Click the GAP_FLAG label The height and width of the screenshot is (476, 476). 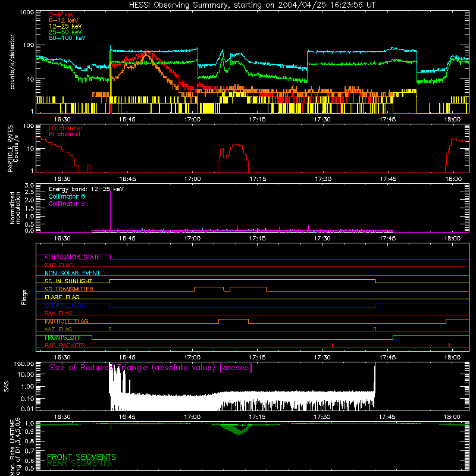point(58,265)
